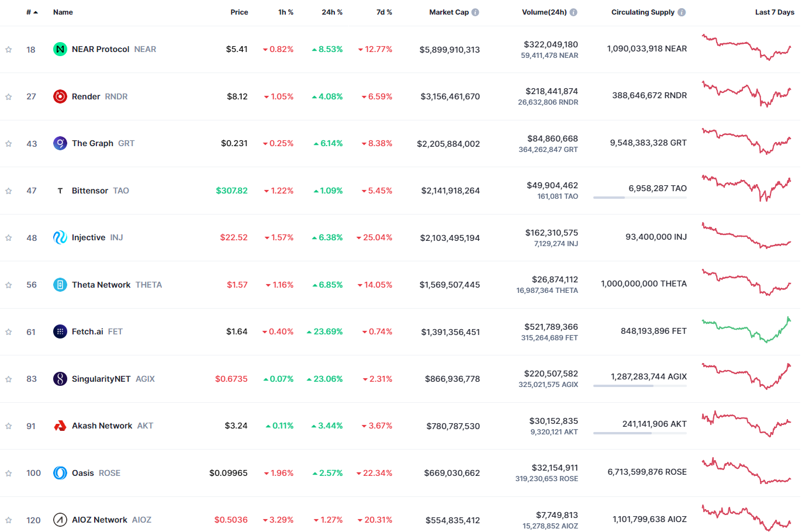Click the Fetch.ai coin logo
The height and width of the screenshot is (532, 802).
pyautogui.click(x=60, y=331)
